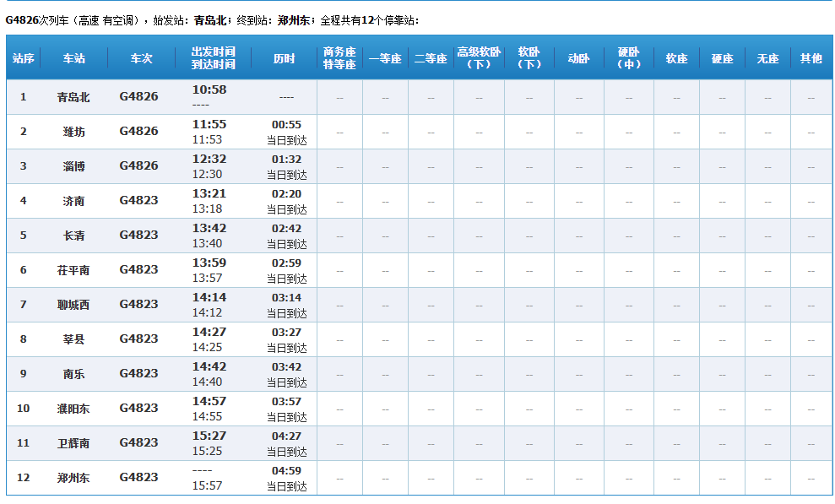Click the 潍坊 station link

(x=73, y=132)
